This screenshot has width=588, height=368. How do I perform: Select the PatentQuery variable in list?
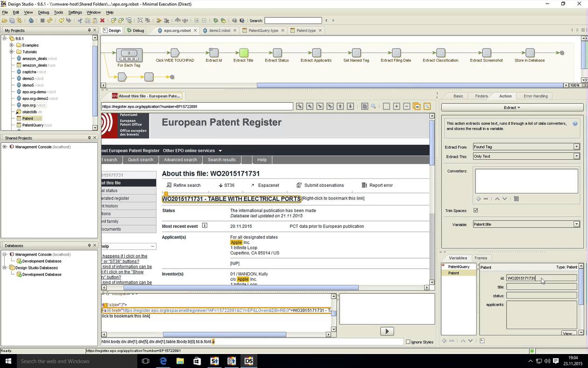pos(459,267)
